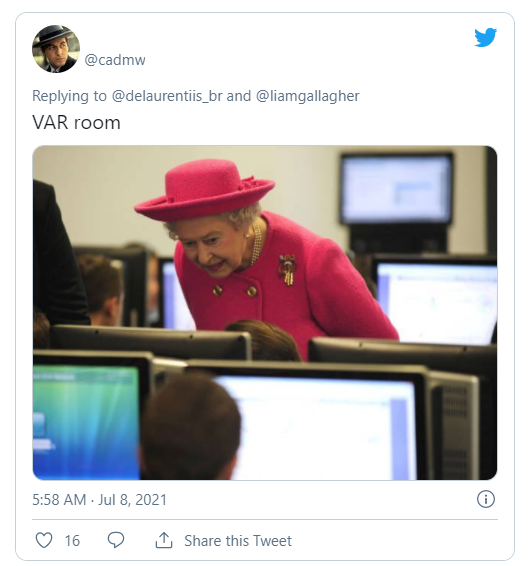Click the Replying to label text
This screenshot has height=566, width=532.
[x=69, y=96]
